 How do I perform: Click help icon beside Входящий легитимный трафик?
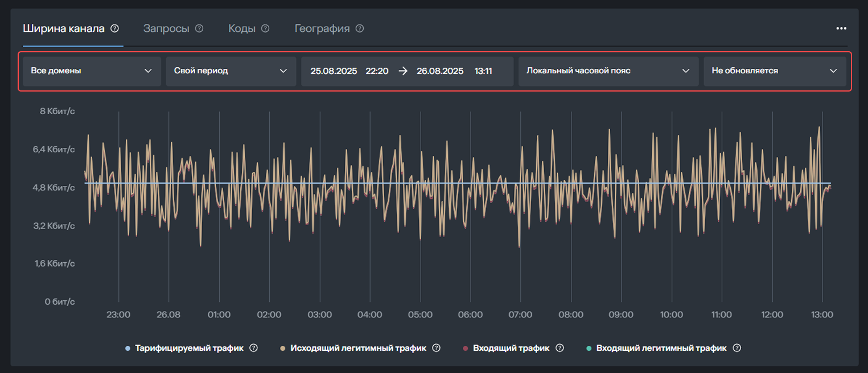tap(737, 347)
